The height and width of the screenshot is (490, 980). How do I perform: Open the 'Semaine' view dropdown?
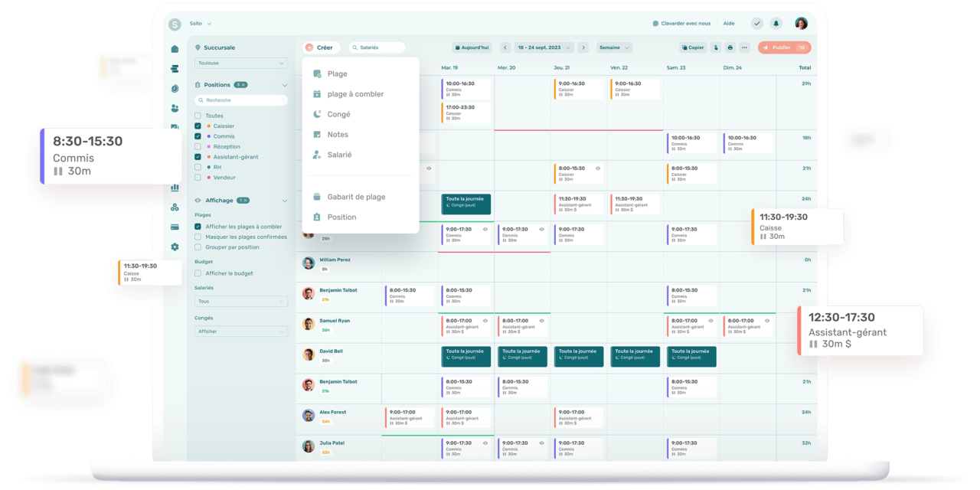(x=612, y=47)
